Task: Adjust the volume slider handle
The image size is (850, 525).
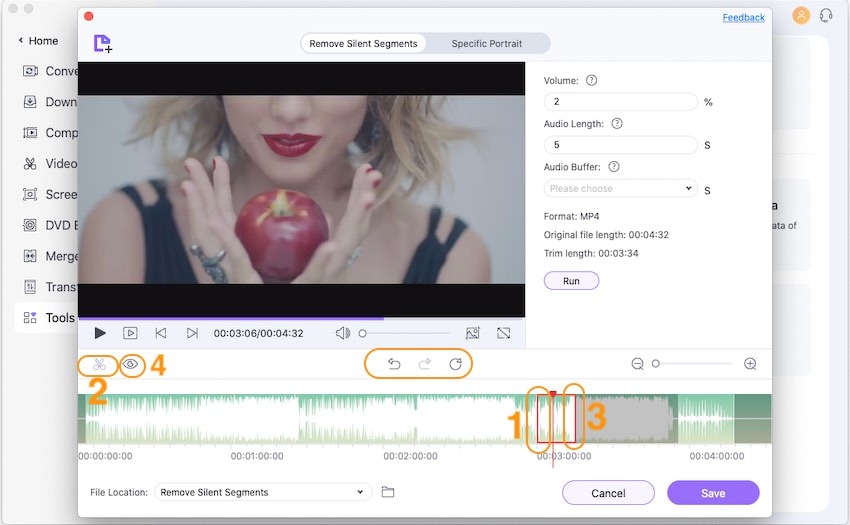Action: [x=363, y=333]
